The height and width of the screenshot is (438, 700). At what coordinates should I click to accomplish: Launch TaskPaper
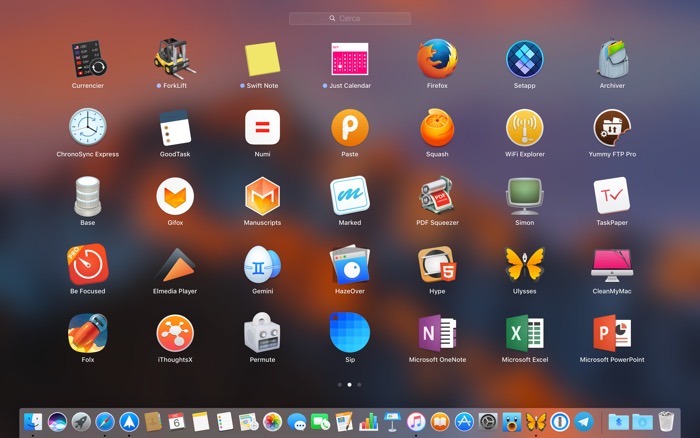(x=612, y=196)
